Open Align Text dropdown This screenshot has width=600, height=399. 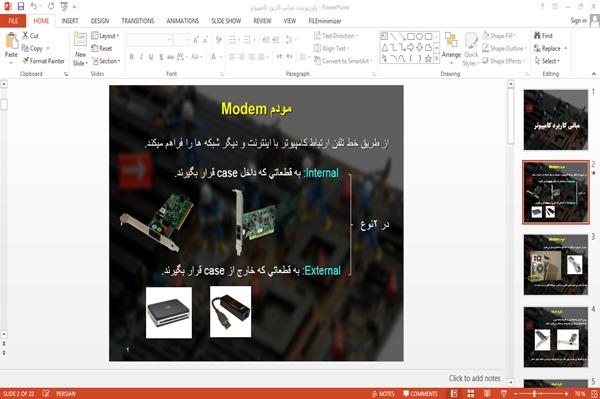(x=331, y=48)
